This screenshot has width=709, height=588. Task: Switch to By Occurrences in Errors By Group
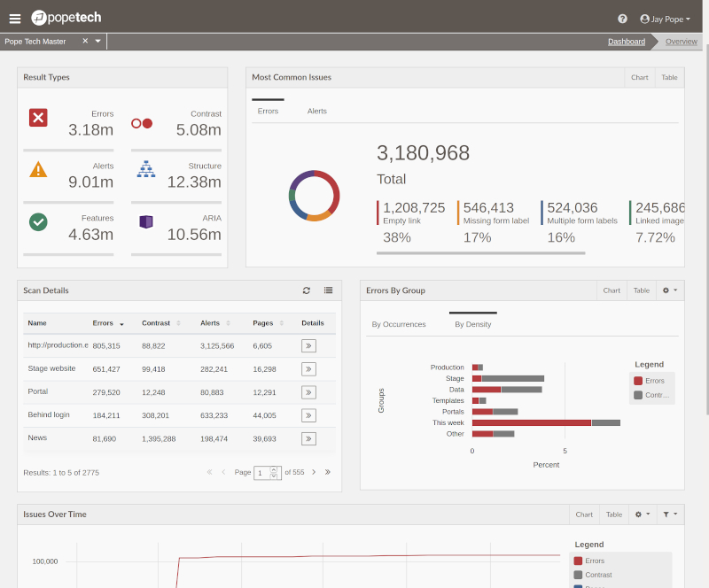point(400,324)
